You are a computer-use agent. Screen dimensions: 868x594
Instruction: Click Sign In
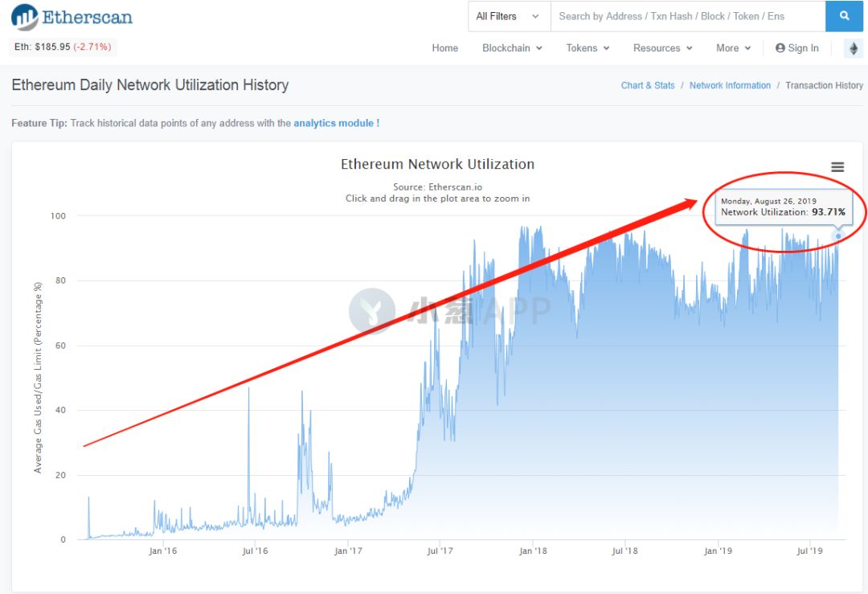796,48
